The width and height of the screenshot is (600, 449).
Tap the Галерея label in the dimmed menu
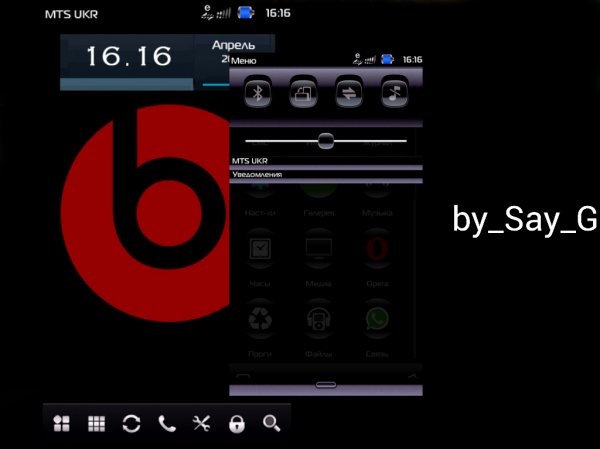point(318,213)
